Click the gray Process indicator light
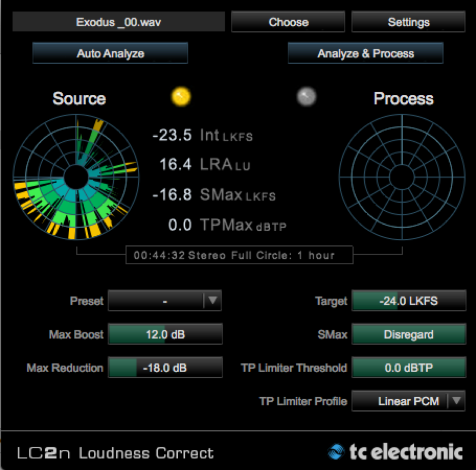 point(306,96)
